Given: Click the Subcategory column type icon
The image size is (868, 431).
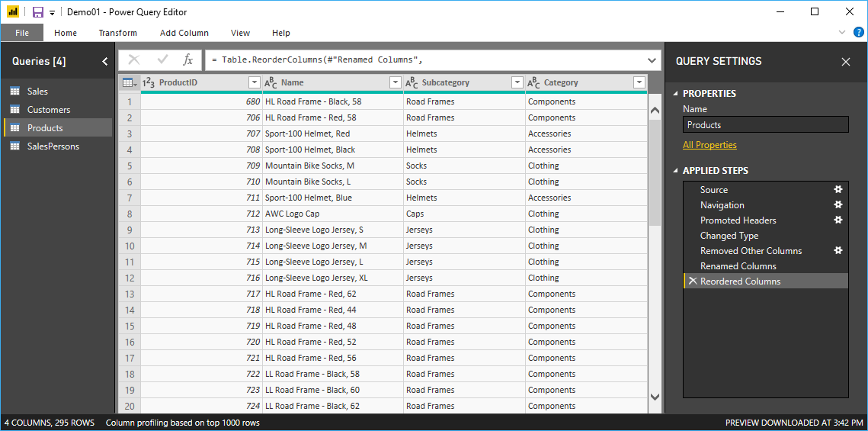Looking at the screenshot, I should pos(412,82).
